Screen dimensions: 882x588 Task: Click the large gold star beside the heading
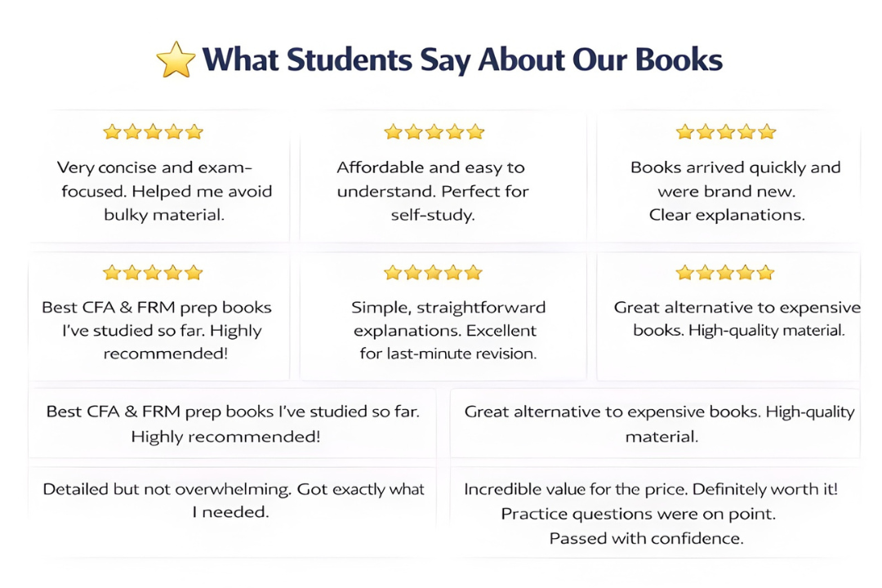click(x=176, y=61)
